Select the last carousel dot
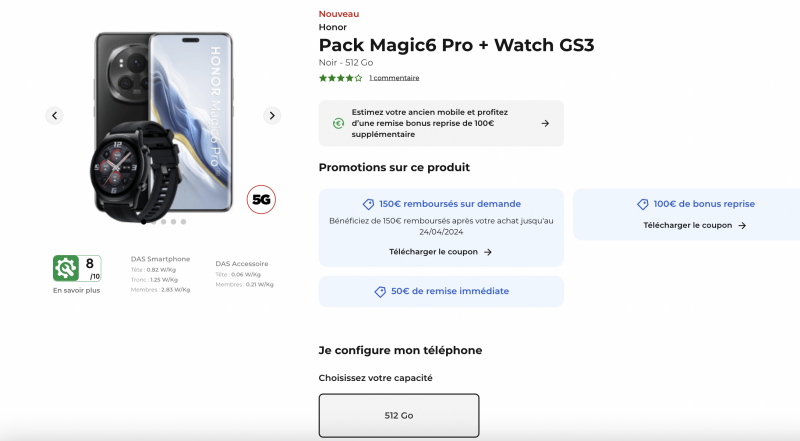 [184, 222]
